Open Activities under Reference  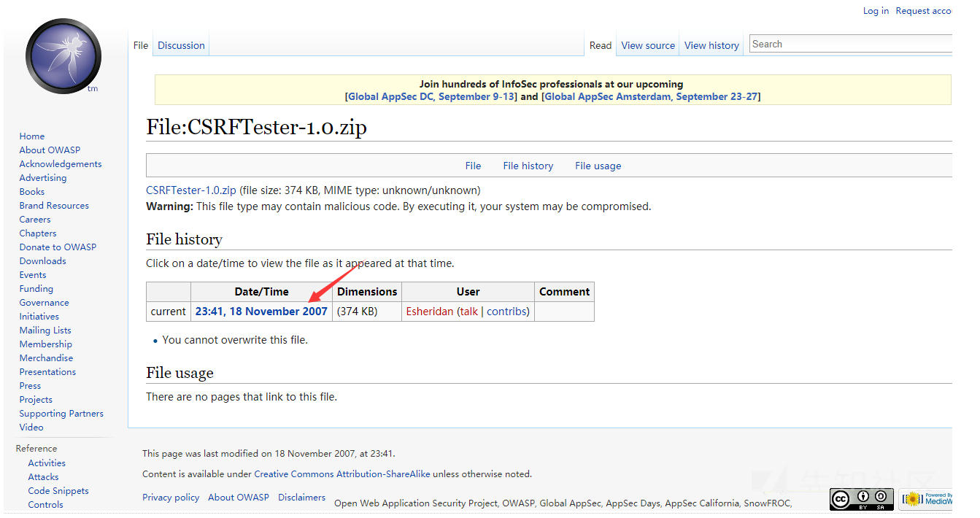click(47, 463)
